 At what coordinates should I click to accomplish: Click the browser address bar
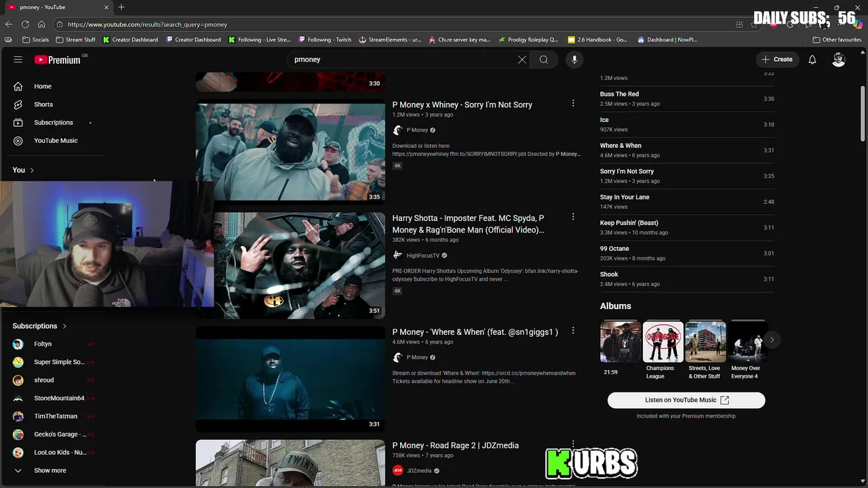click(x=393, y=24)
